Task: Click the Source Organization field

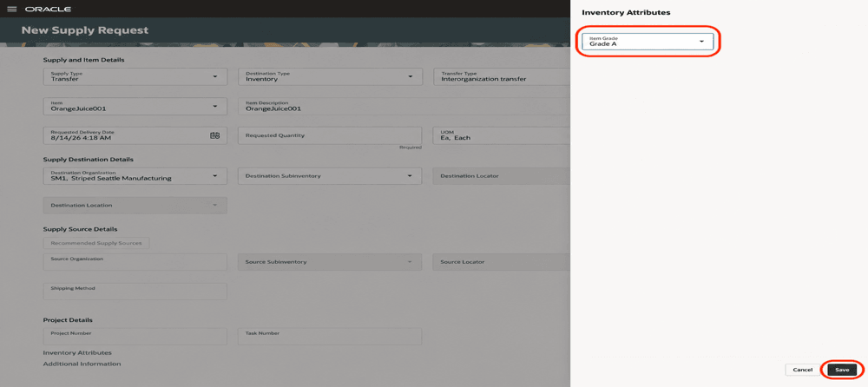Action: tap(135, 262)
